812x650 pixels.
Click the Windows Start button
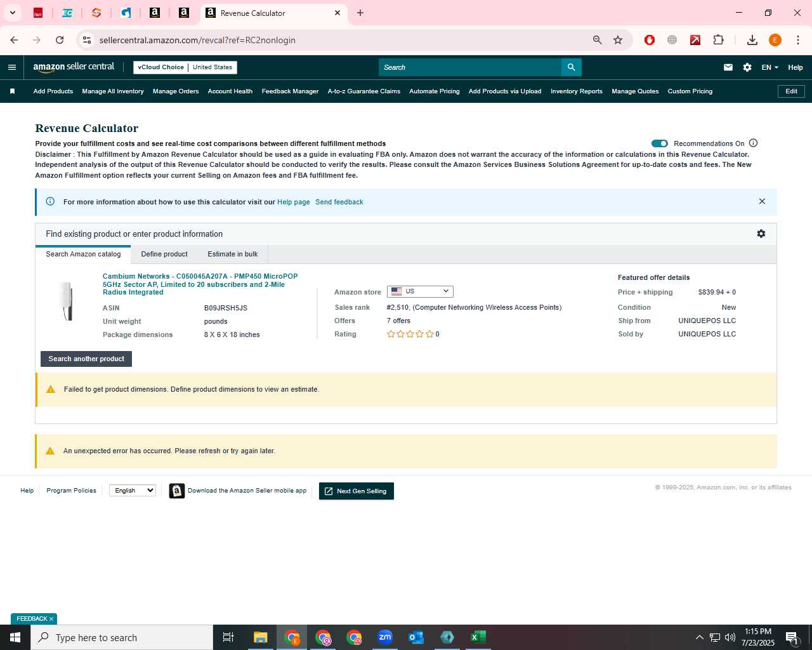(x=15, y=637)
